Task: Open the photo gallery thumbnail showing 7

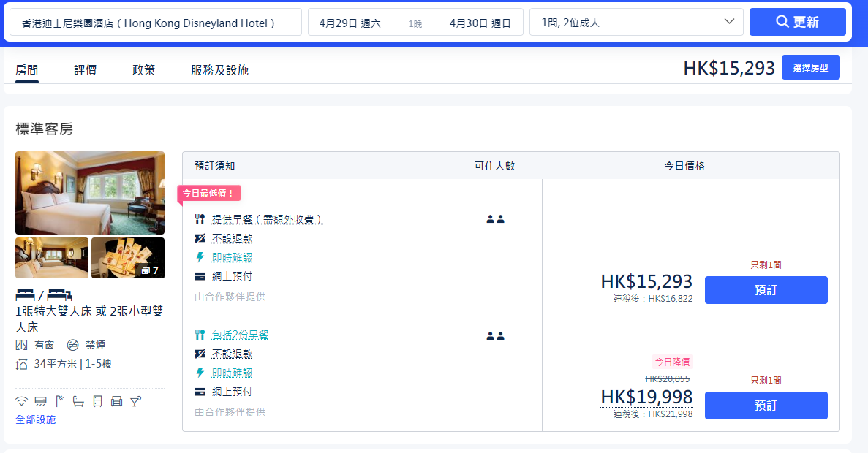Action: (128, 258)
